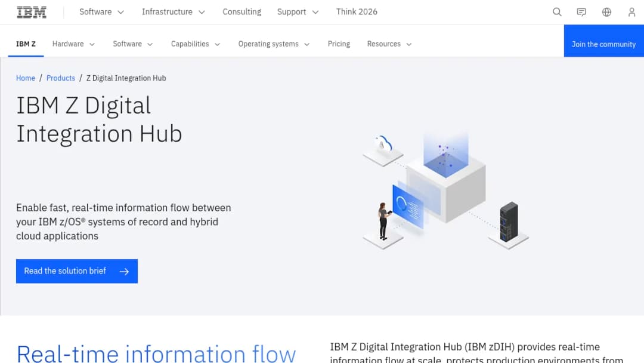Expand the top Software dropdown menu

(101, 12)
